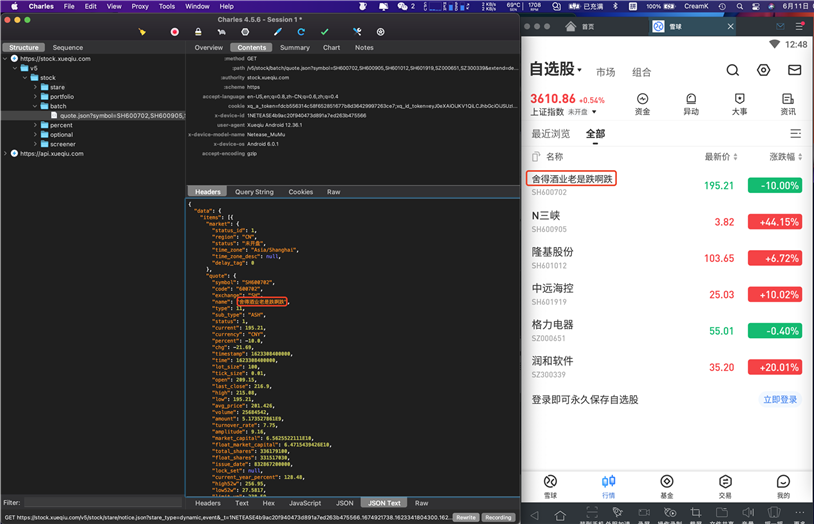The image size is (814, 524).
Task: Open the 基金 bottom tab icon
Action: click(667, 486)
